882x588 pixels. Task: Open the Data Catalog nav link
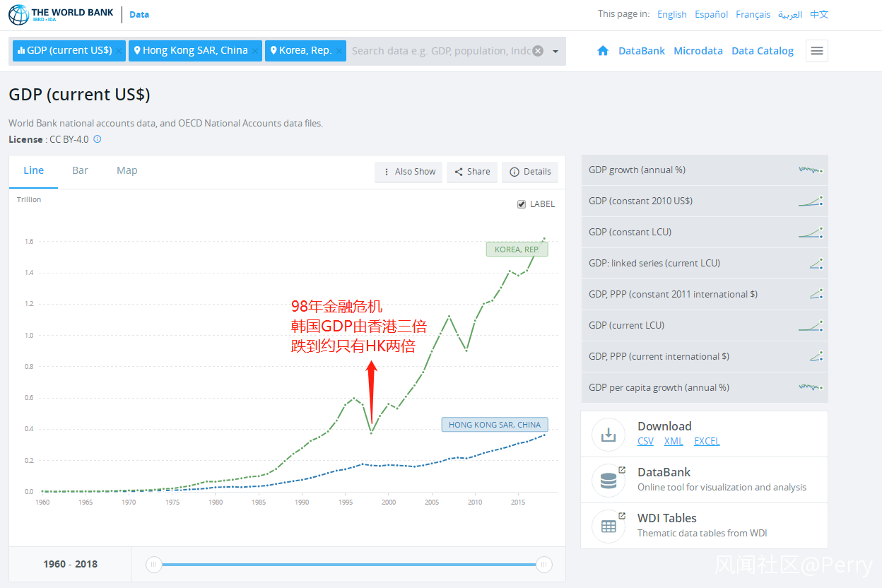(x=763, y=51)
